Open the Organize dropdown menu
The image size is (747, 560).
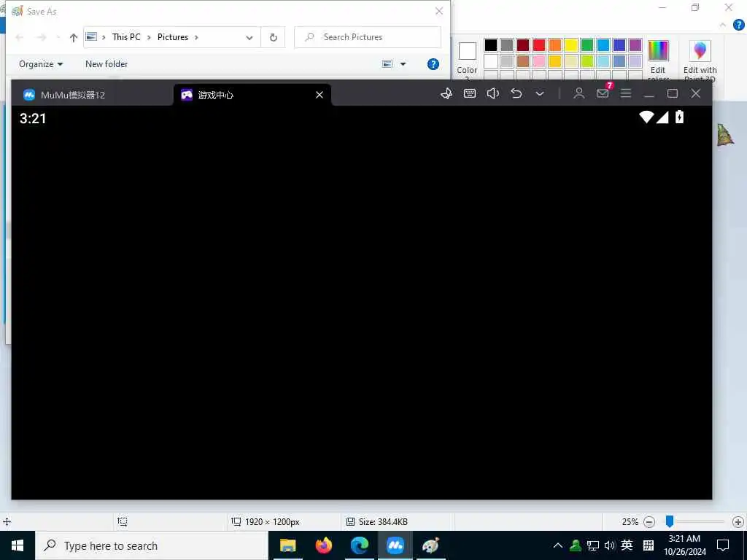(x=41, y=64)
